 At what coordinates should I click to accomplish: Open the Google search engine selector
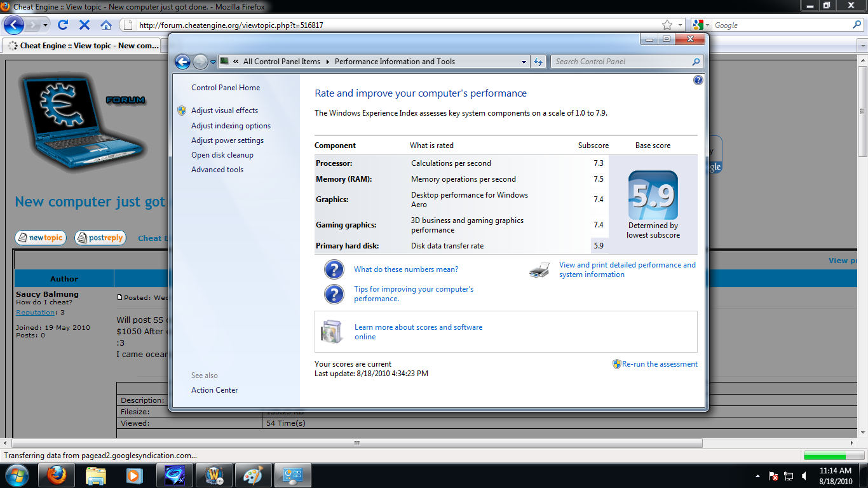702,25
